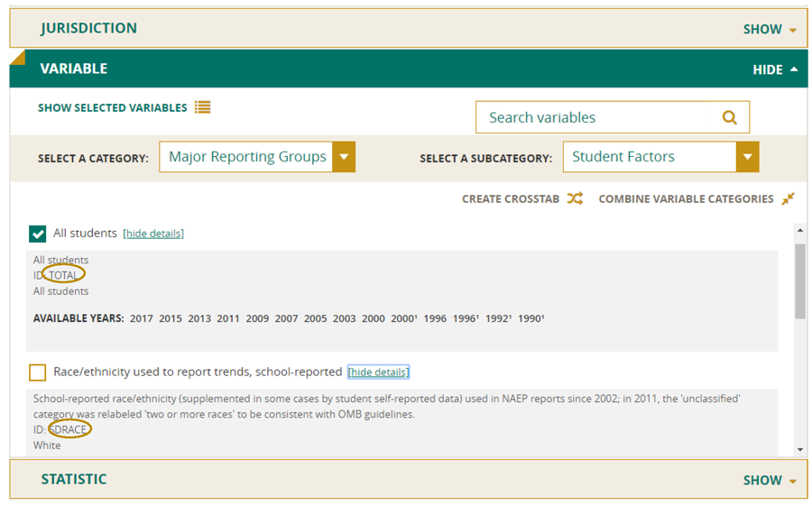This screenshot has width=812, height=506.
Task: Click the All students variable label
Action: pos(86,233)
